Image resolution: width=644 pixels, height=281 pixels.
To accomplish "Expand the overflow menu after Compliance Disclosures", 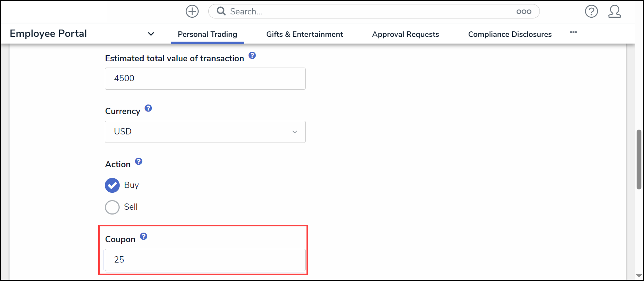I will pyautogui.click(x=573, y=32).
